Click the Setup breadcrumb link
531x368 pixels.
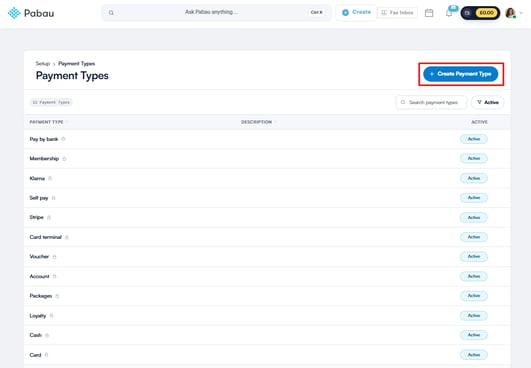[x=43, y=64]
